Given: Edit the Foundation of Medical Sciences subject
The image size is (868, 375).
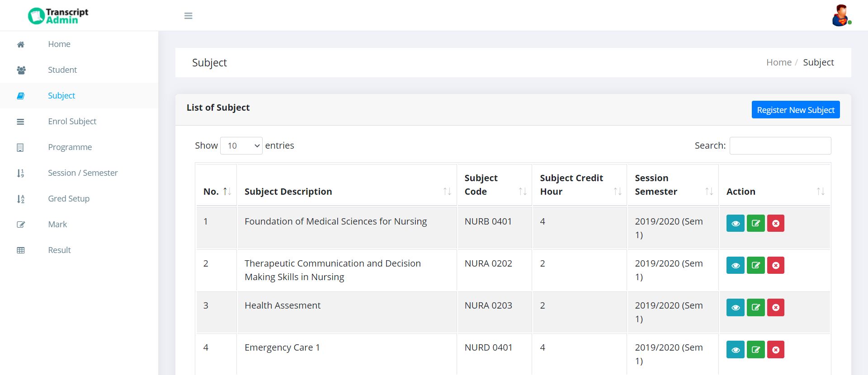Looking at the screenshot, I should 755,223.
